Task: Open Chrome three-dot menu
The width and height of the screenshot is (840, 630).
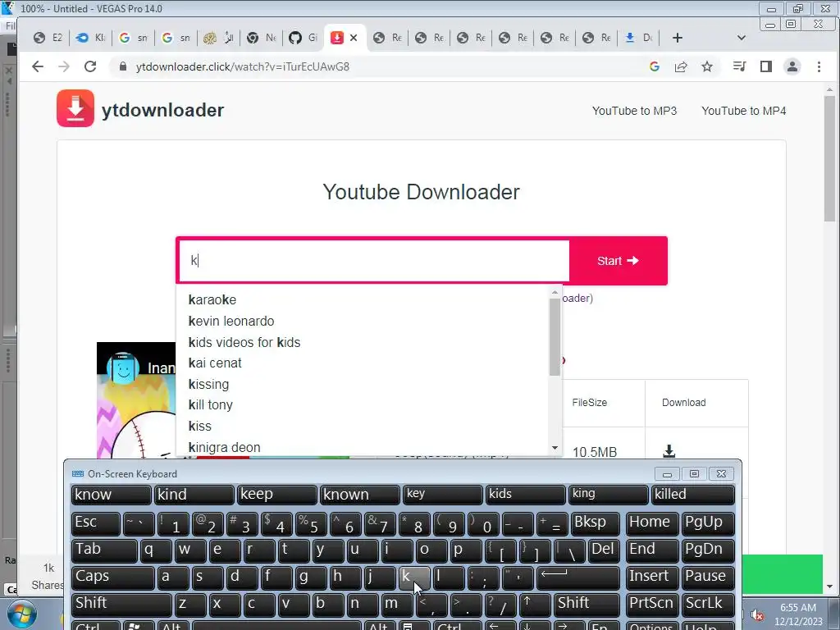Action: coord(819,66)
